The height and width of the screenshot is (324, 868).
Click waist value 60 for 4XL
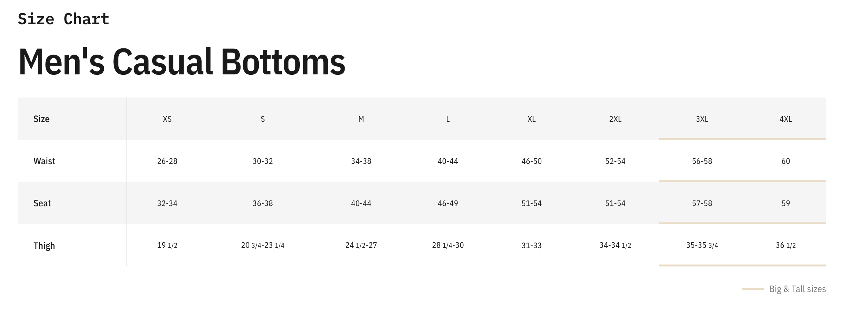[x=786, y=161]
